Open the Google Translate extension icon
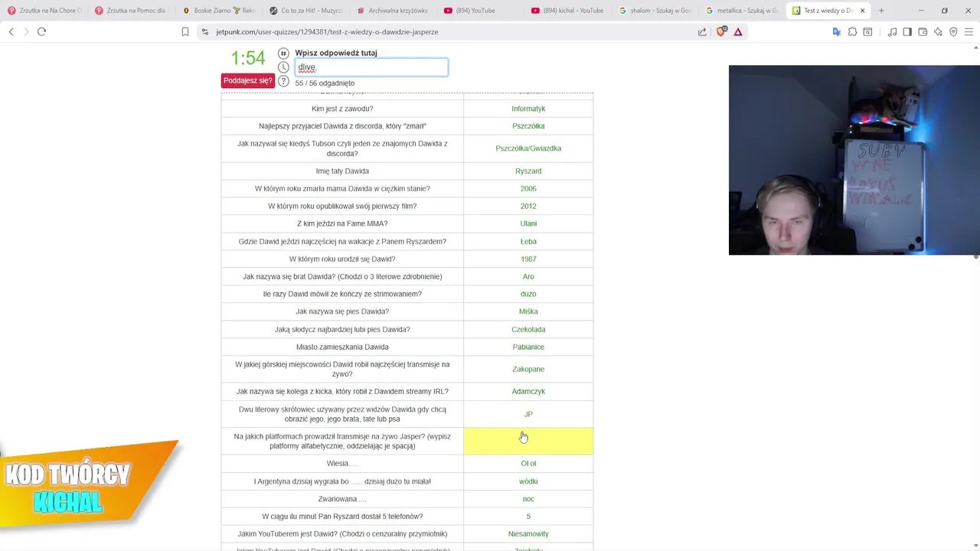 tap(837, 32)
